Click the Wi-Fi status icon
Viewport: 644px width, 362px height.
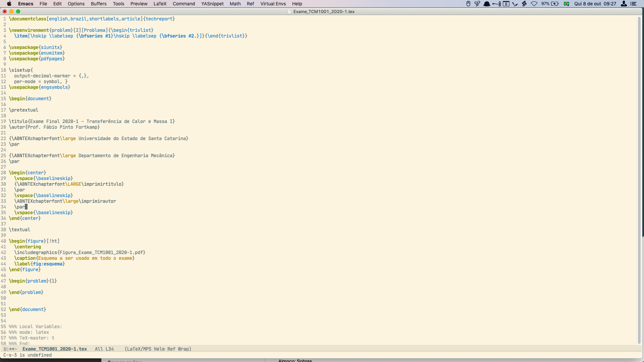coord(534,4)
